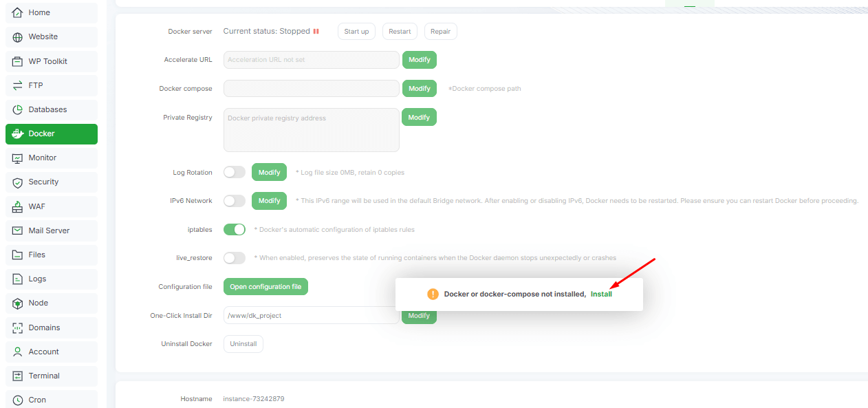The width and height of the screenshot is (868, 408).
Task: Open the Databases icon in sidebar
Action: click(x=18, y=109)
